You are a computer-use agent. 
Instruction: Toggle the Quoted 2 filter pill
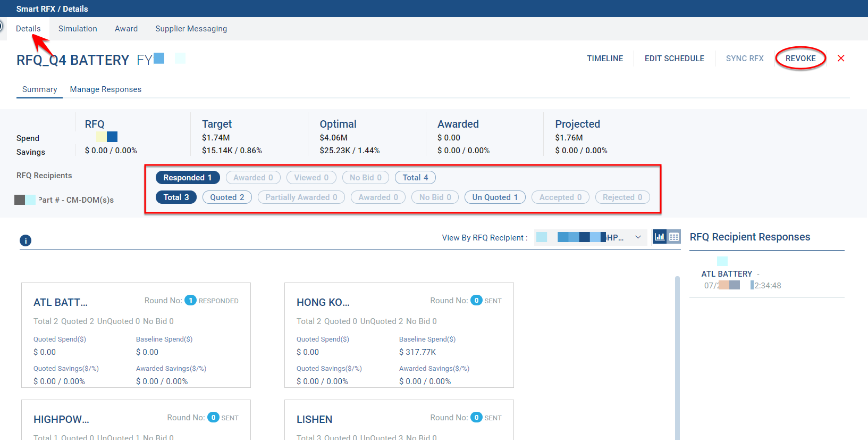227,197
